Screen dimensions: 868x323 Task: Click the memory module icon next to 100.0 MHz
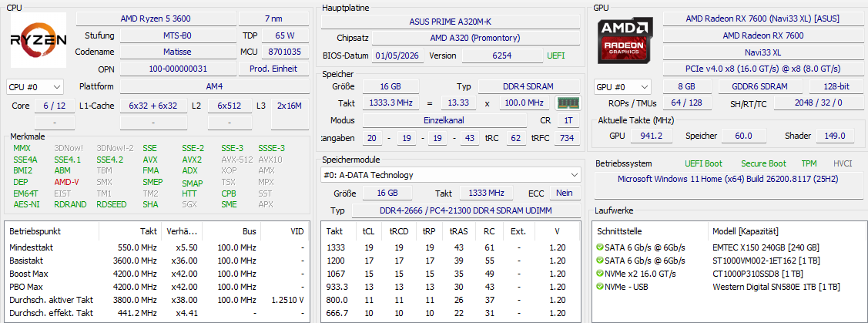(x=568, y=103)
